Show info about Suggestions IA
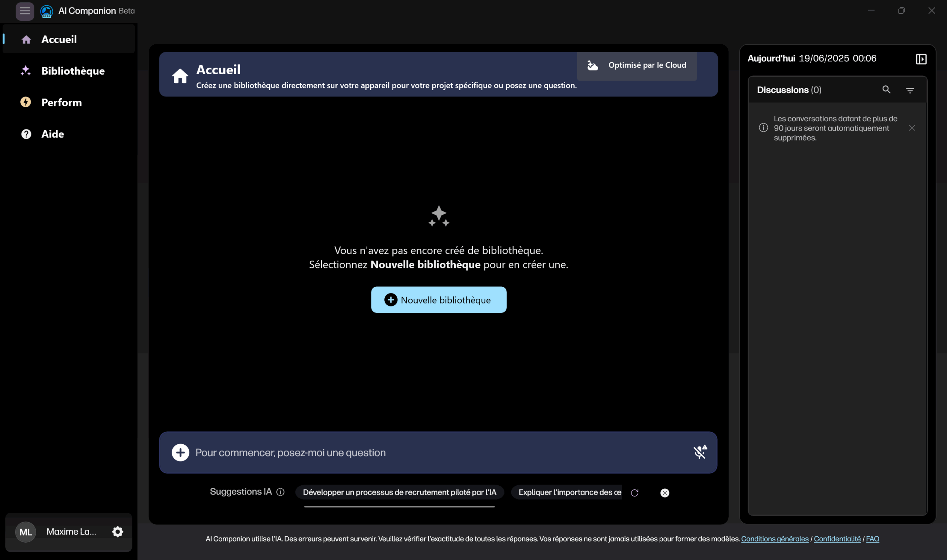The height and width of the screenshot is (560, 947). point(280,492)
